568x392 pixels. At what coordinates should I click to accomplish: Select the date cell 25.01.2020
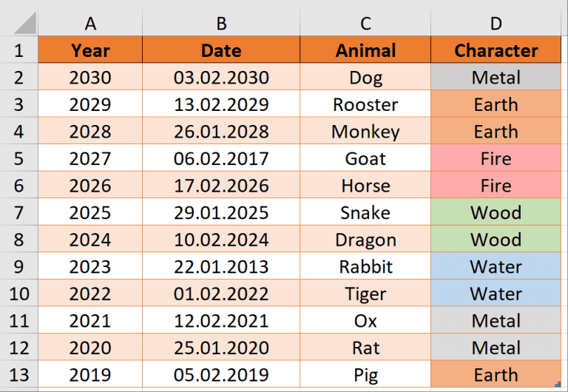(x=221, y=348)
